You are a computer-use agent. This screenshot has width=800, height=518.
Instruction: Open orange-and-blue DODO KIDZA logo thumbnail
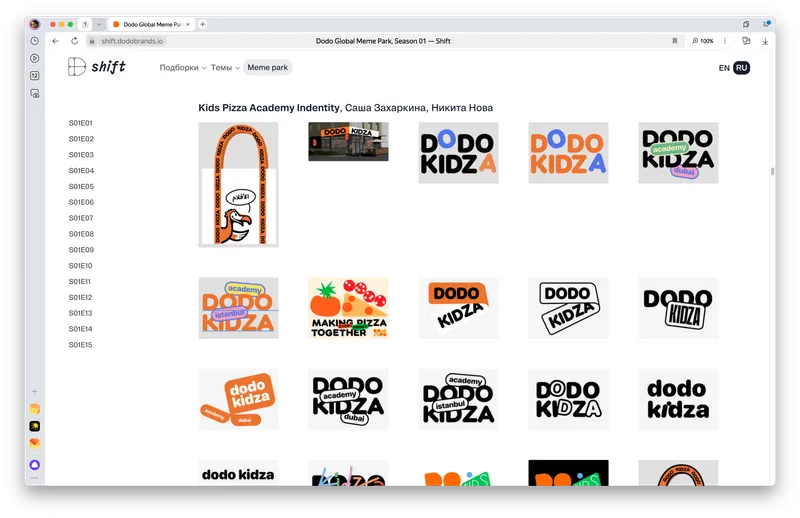click(568, 153)
